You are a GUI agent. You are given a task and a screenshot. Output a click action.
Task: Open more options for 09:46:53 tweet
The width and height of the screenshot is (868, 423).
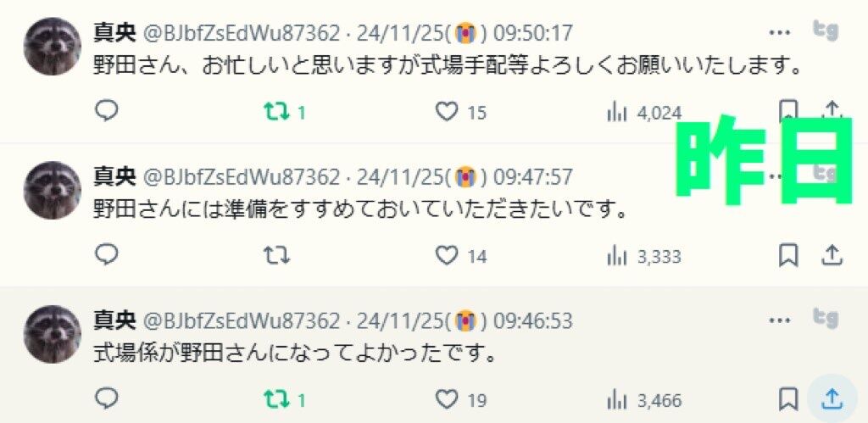coord(780,320)
